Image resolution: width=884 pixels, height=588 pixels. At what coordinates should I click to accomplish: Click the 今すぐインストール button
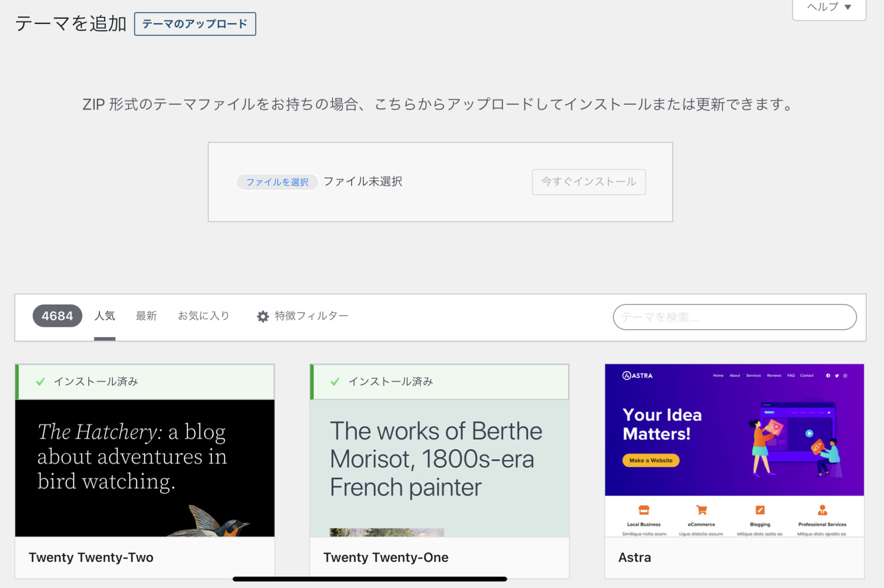point(589,182)
